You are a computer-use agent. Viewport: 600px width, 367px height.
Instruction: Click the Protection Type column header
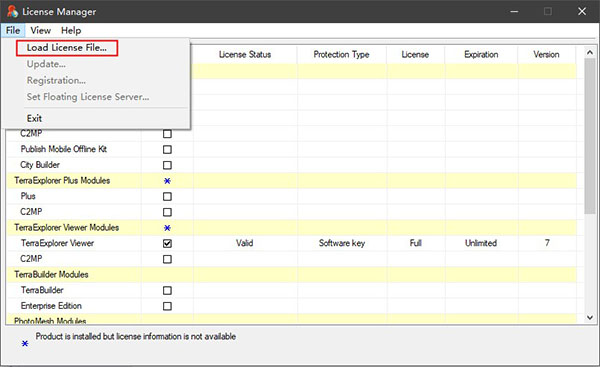pyautogui.click(x=341, y=55)
